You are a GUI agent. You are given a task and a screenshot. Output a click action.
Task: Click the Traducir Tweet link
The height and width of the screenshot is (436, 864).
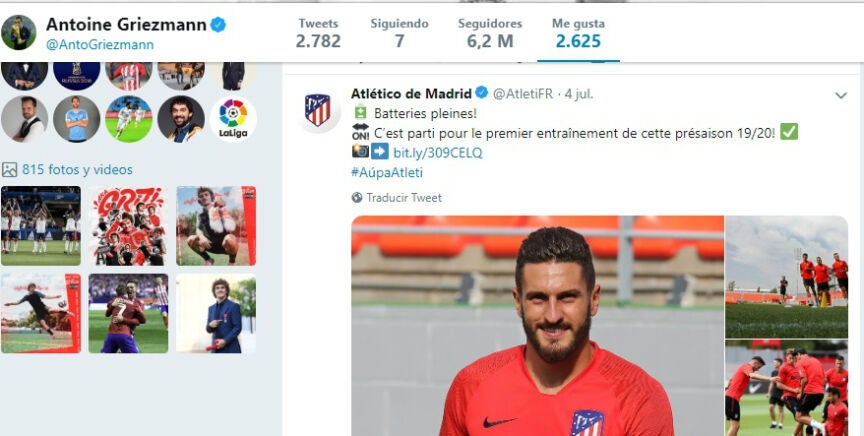(404, 197)
